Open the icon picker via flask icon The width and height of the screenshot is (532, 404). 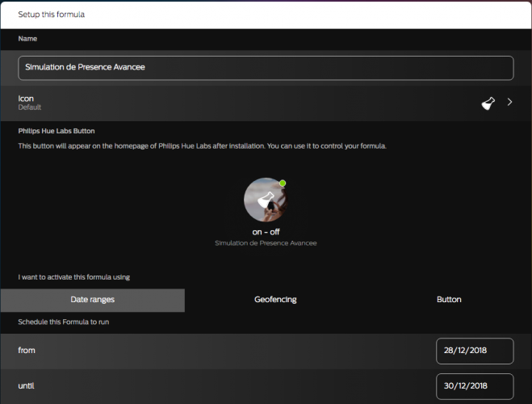pos(488,103)
